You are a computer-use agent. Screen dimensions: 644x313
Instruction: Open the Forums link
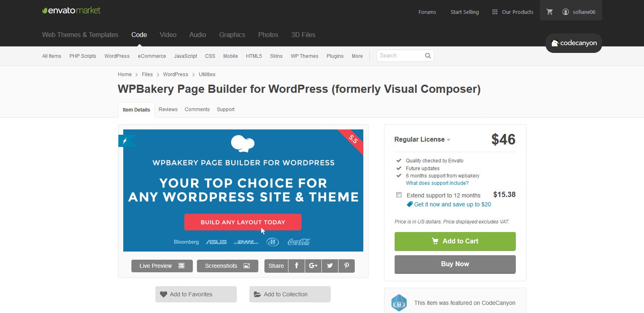coord(427,12)
